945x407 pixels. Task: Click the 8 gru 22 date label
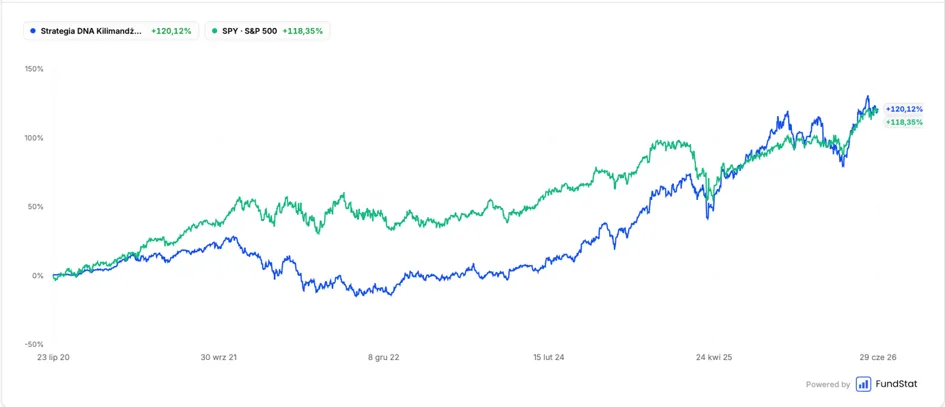point(384,357)
